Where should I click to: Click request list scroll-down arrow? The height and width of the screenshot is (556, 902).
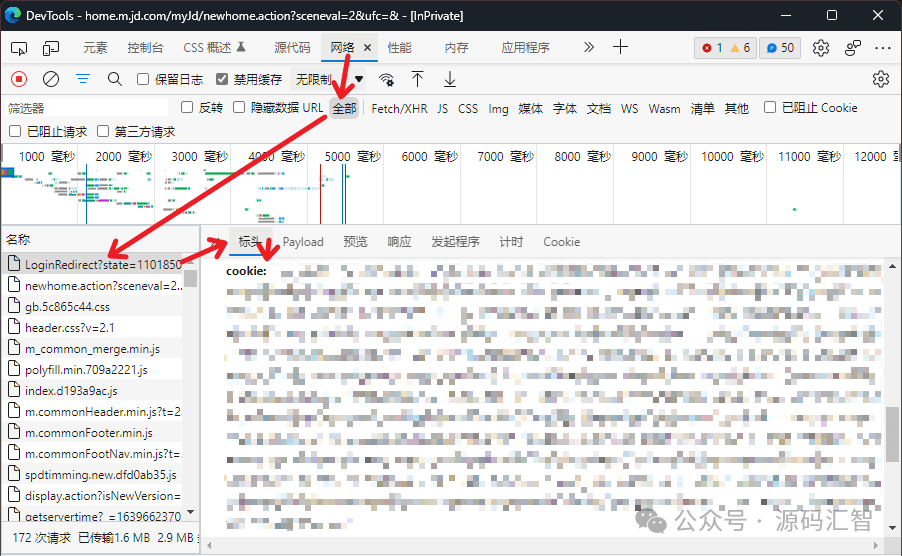tap(191, 512)
